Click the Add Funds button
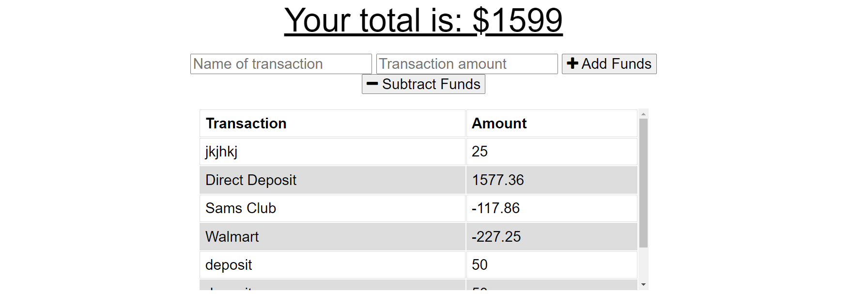Image resolution: width=868 pixels, height=294 pixels. [609, 63]
